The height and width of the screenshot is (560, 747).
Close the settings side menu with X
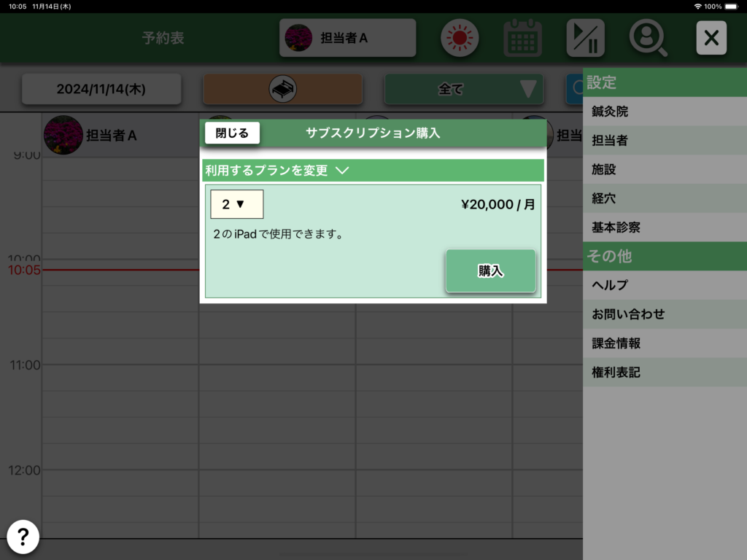point(711,38)
